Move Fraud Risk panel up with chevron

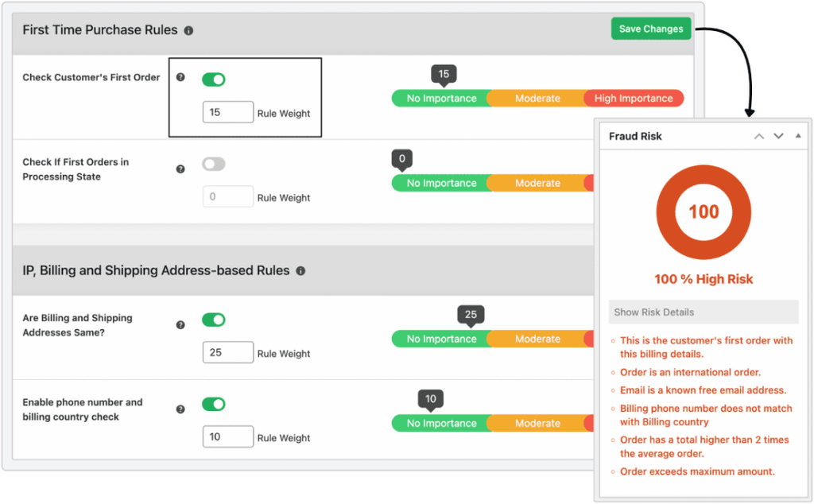(759, 137)
